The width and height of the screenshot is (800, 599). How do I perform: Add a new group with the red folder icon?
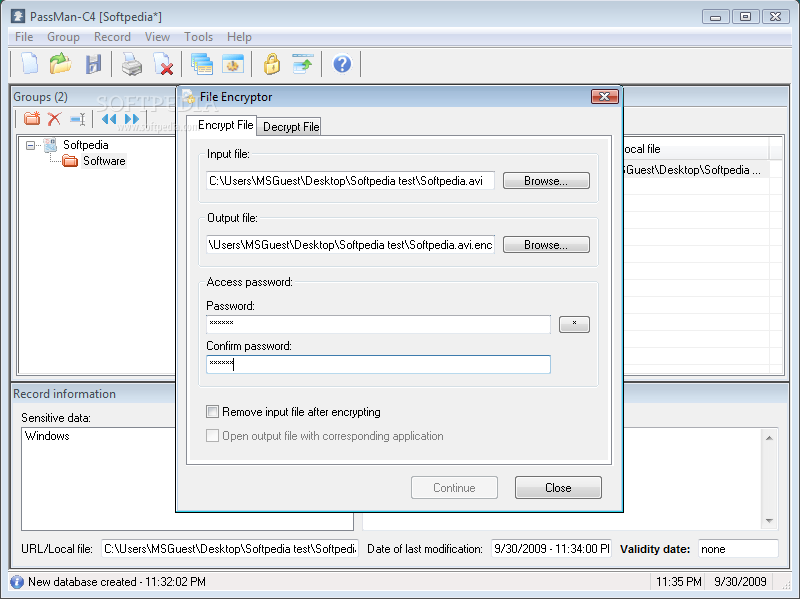(32, 119)
